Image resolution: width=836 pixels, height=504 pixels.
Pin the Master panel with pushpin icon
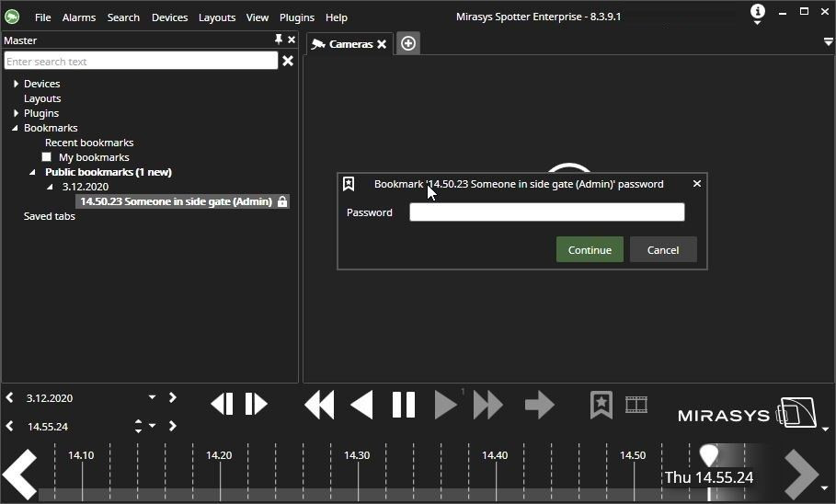pos(279,40)
